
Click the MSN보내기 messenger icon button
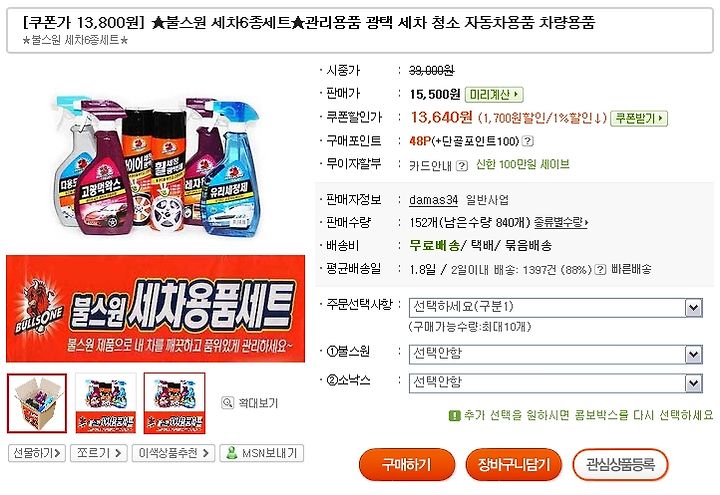click(x=262, y=453)
